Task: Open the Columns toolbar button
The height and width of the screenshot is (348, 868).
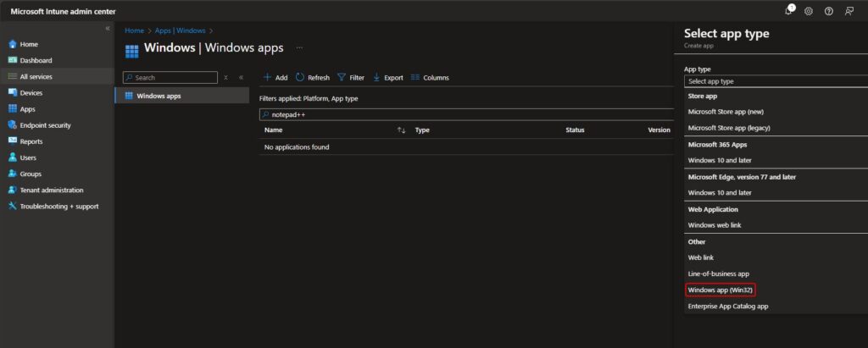Action: 430,77
